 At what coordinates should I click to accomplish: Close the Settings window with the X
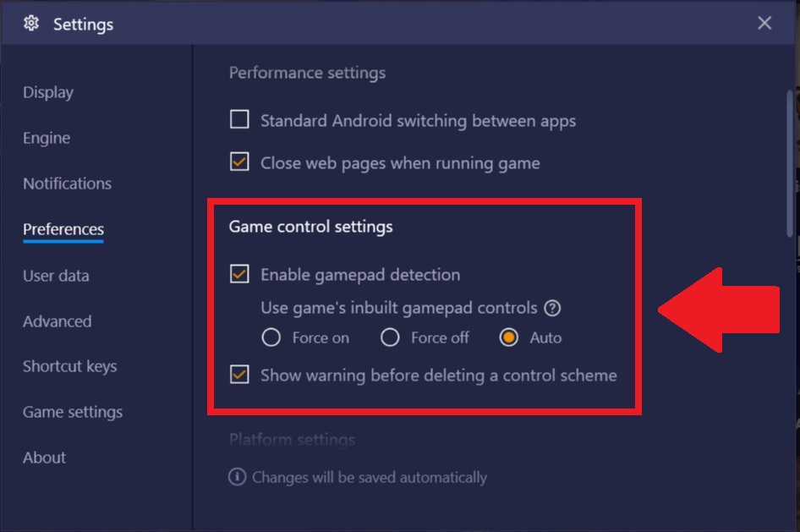click(x=764, y=23)
